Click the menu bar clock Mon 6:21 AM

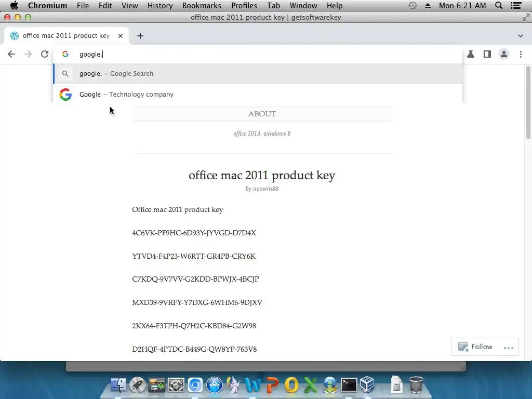point(462,5)
